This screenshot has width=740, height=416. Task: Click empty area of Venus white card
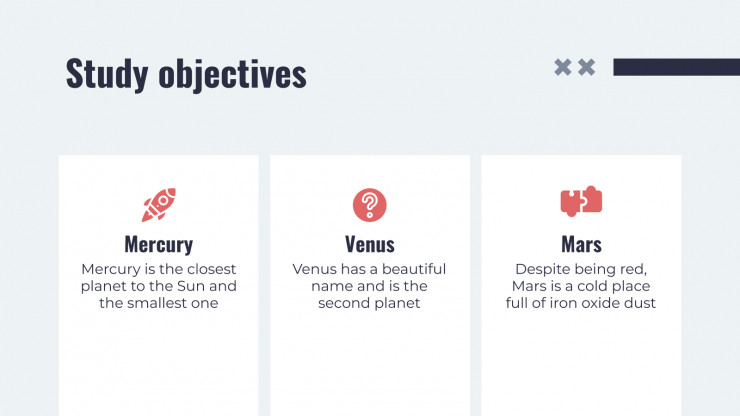point(370,364)
